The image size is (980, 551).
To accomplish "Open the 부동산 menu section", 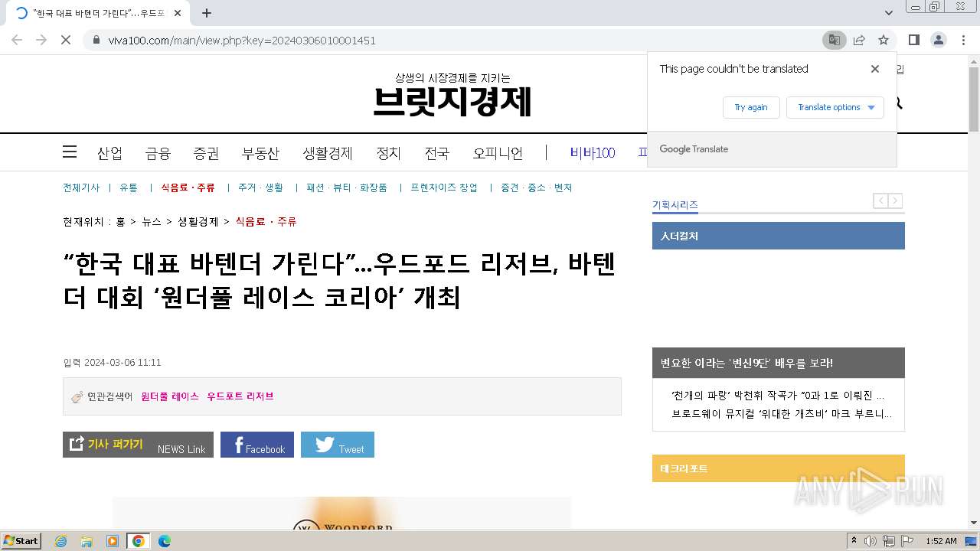I will click(x=260, y=153).
